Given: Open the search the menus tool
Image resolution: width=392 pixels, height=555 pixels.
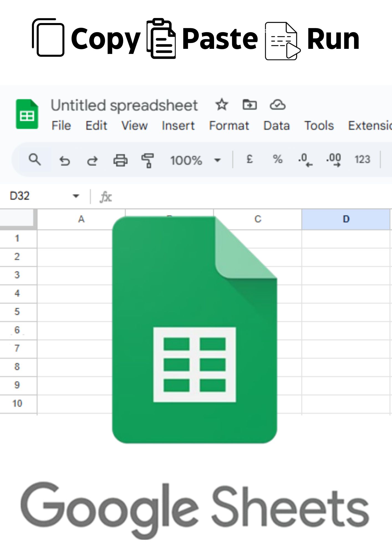Looking at the screenshot, I should (35, 160).
